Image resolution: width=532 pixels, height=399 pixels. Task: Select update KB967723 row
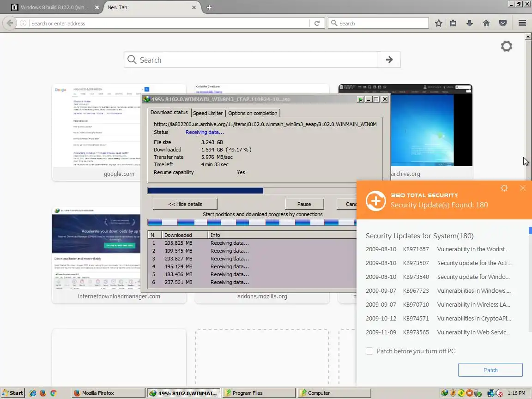pos(438,291)
